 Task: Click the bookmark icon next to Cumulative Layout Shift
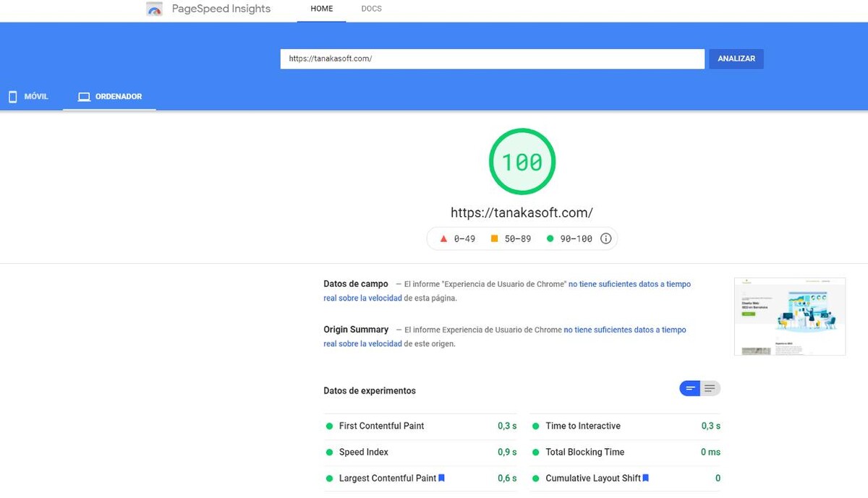[646, 478]
